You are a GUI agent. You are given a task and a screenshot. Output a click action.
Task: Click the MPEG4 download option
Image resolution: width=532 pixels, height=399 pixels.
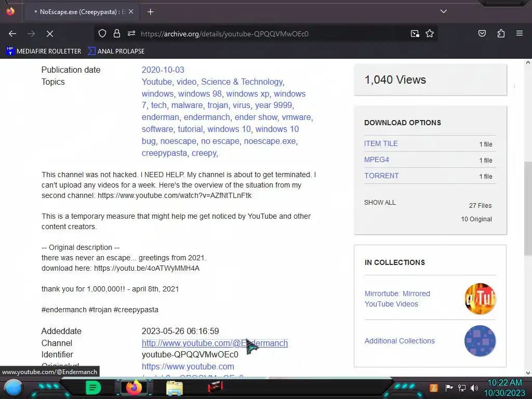pyautogui.click(x=376, y=159)
